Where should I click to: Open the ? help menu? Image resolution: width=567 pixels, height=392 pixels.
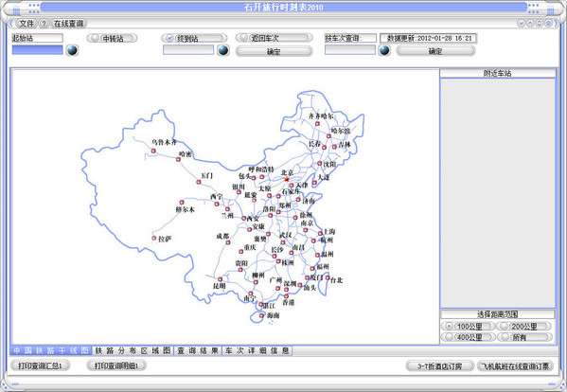(x=44, y=24)
